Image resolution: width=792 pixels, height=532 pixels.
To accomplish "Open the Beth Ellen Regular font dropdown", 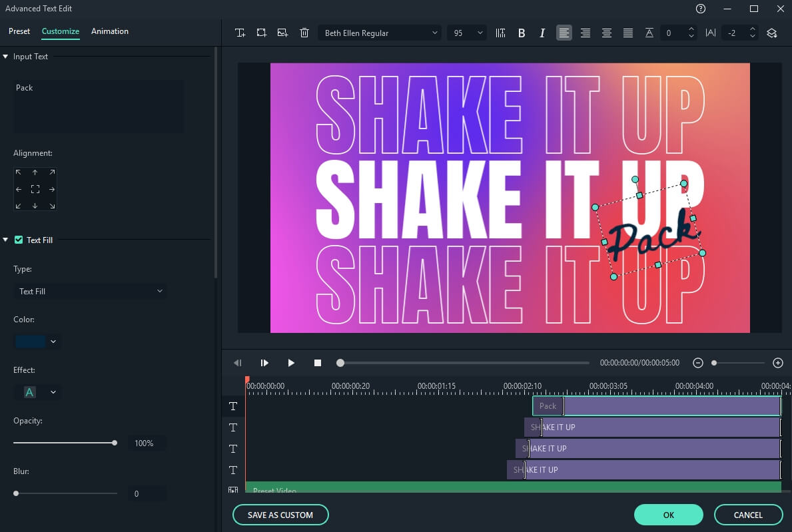I will (x=379, y=33).
